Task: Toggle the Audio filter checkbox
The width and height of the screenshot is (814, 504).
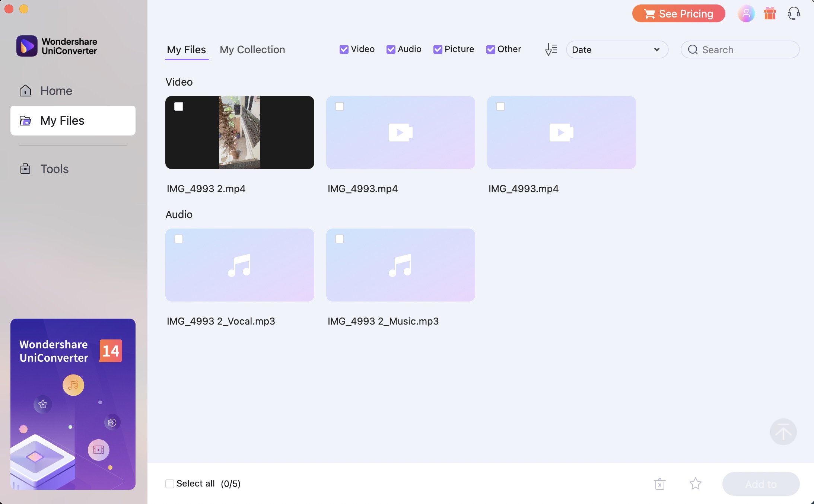Action: (390, 49)
